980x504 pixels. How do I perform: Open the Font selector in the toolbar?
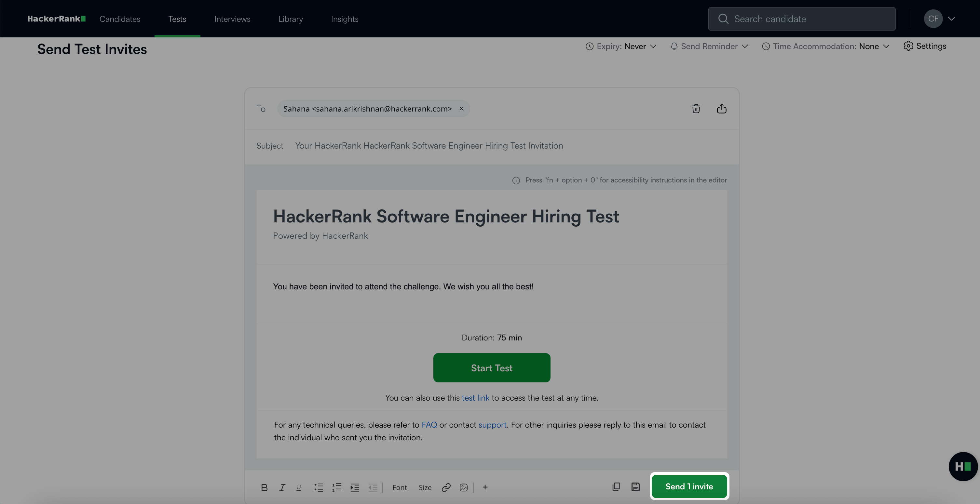pyautogui.click(x=400, y=487)
